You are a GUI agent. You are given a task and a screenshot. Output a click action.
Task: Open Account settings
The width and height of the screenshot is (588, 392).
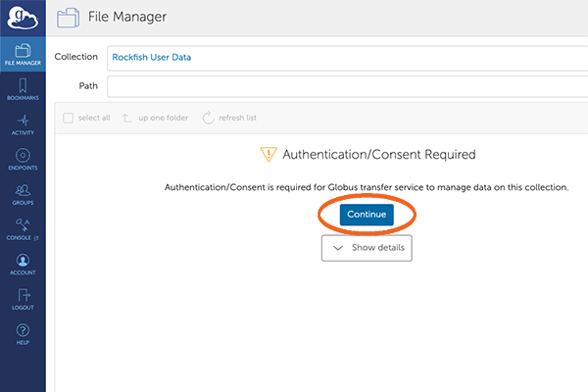(23, 265)
